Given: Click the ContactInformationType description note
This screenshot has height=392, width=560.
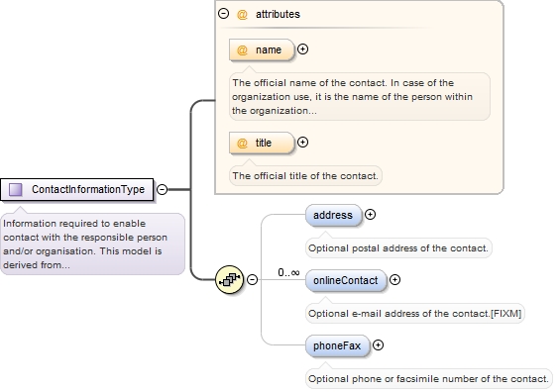Looking at the screenshot, I should tap(92, 245).
